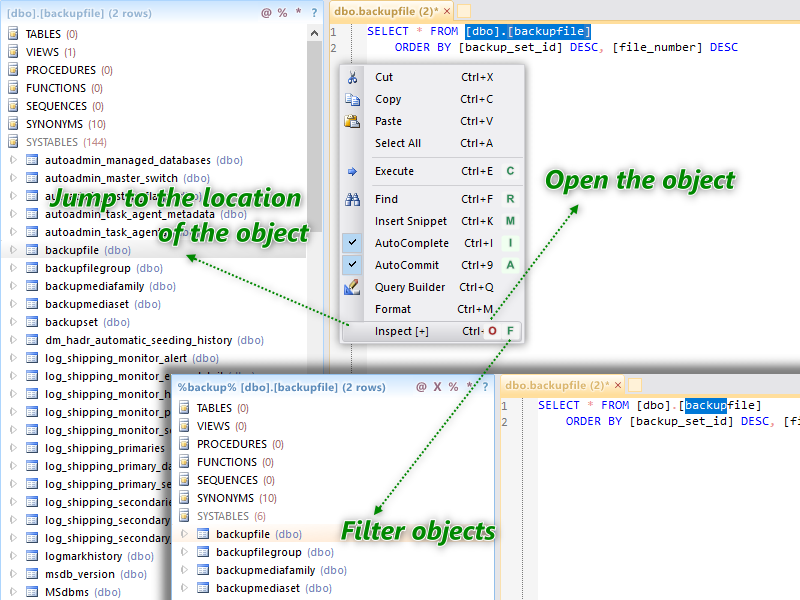Click the X clear-filter icon in the bottom panel header
Viewport: 800px width, 600px height.
pos(437,387)
